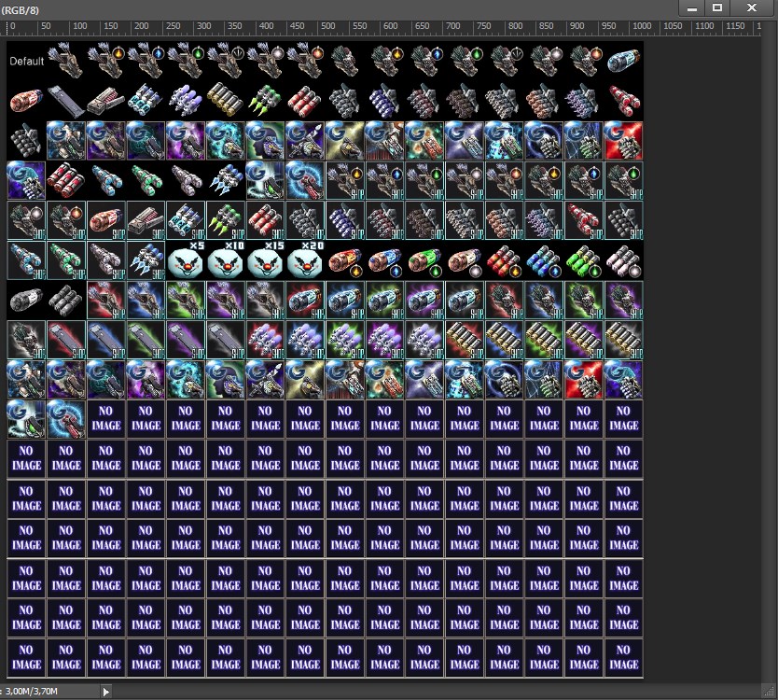Select purple bullets with red glow

[266, 340]
